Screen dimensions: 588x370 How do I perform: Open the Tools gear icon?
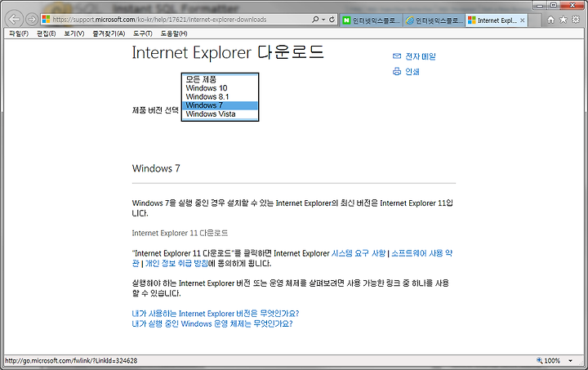[x=576, y=20]
